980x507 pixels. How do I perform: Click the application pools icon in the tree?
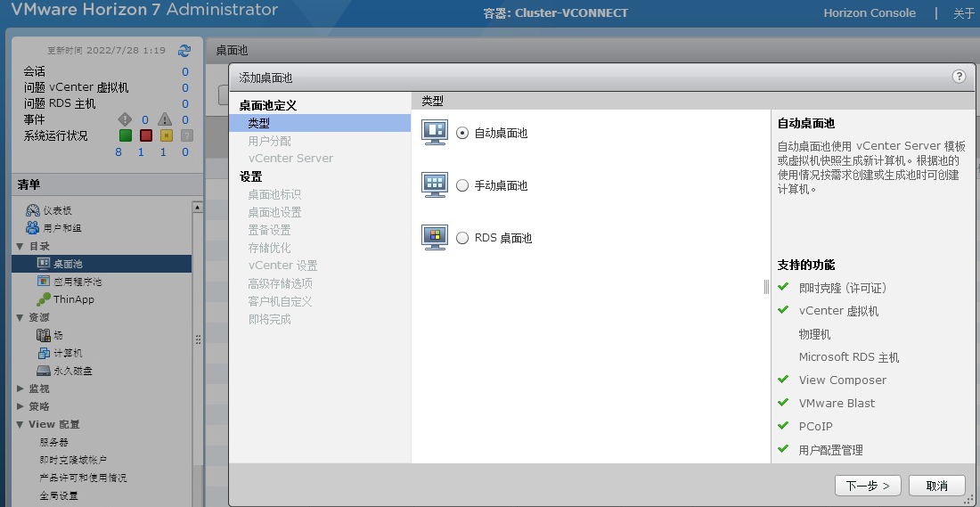(x=43, y=282)
